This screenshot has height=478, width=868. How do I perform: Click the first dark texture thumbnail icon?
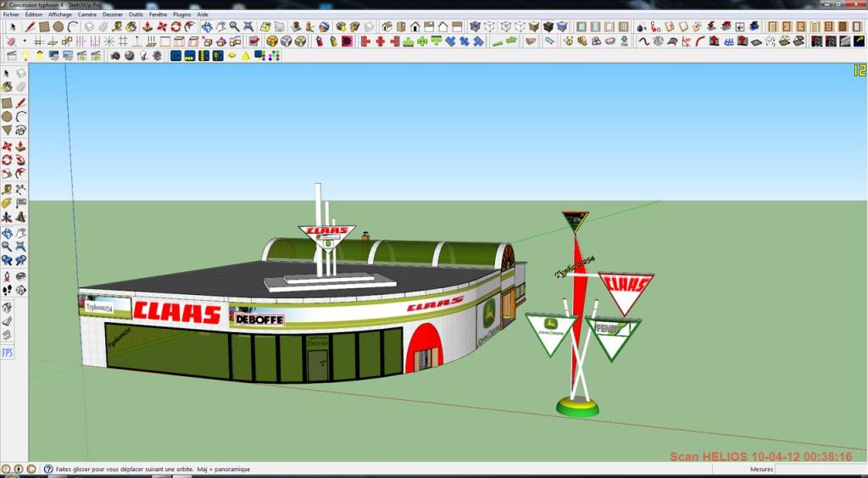pyautogui.click(x=816, y=41)
